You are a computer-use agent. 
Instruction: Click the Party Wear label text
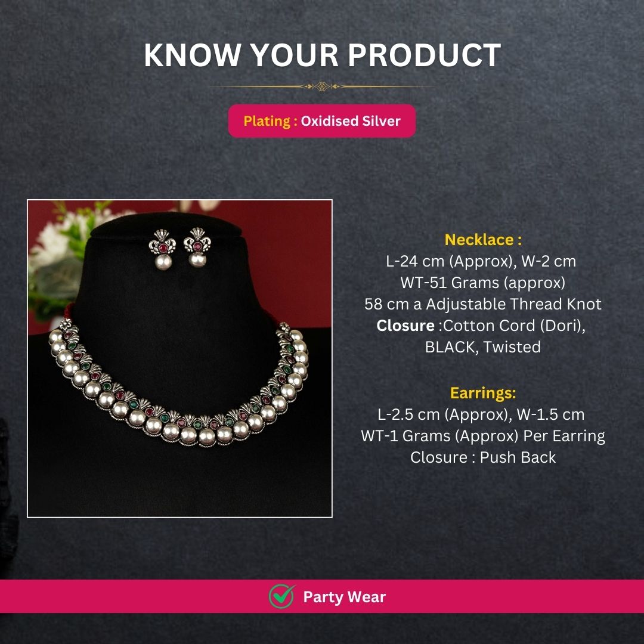point(344,597)
